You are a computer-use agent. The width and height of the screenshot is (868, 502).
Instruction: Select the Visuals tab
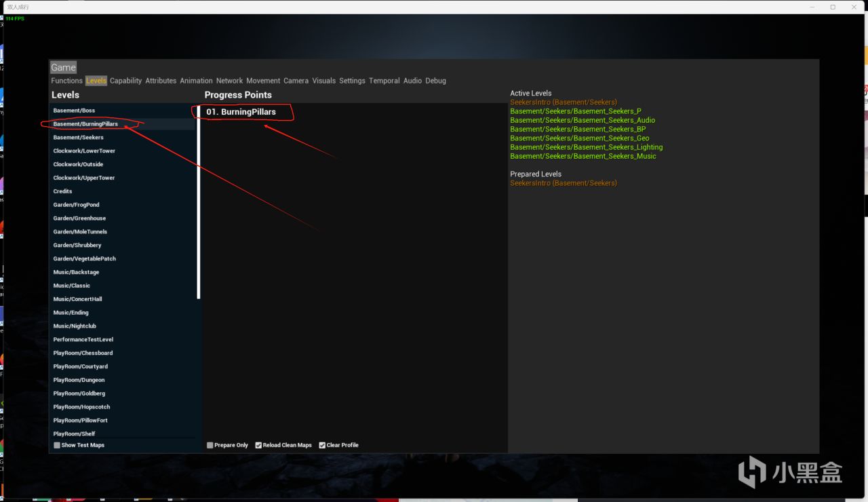pos(323,81)
